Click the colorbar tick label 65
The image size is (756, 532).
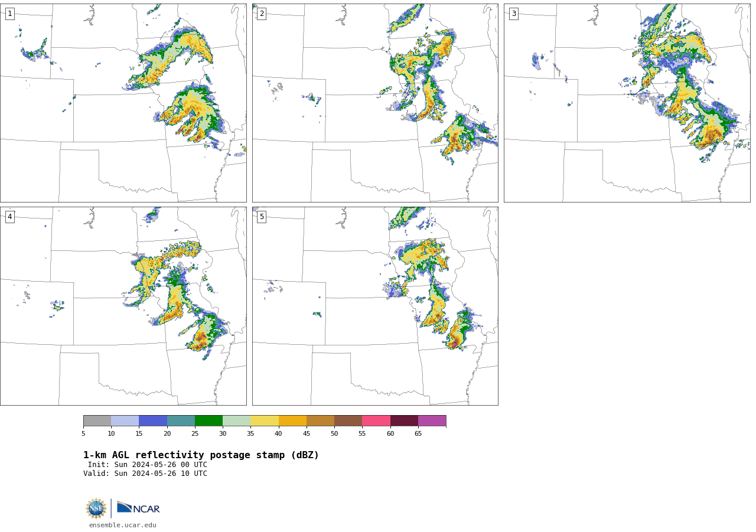coord(418,433)
